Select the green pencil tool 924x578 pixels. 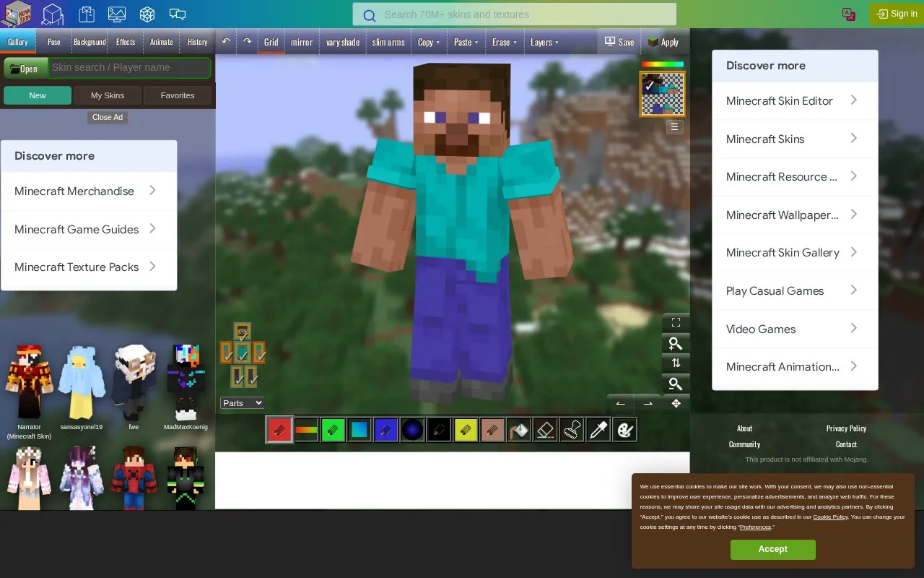(x=333, y=430)
